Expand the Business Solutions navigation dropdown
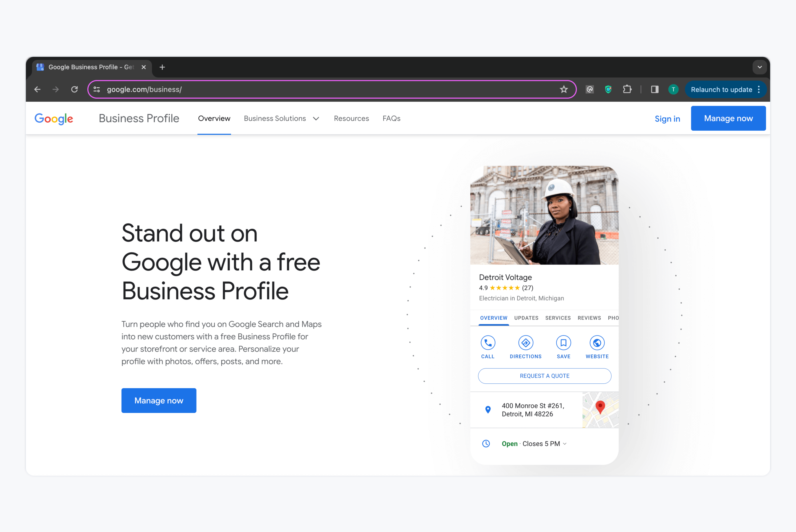 click(282, 118)
